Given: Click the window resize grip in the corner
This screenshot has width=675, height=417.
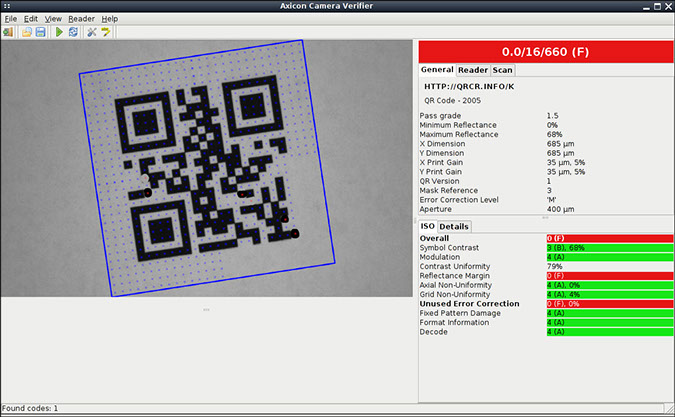Looking at the screenshot, I should (x=670, y=408).
